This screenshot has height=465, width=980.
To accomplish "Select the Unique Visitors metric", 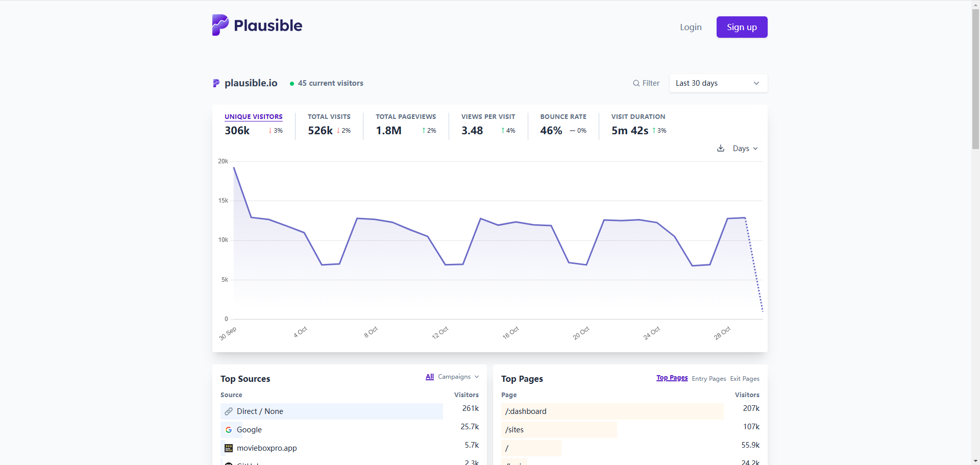I will (254, 125).
